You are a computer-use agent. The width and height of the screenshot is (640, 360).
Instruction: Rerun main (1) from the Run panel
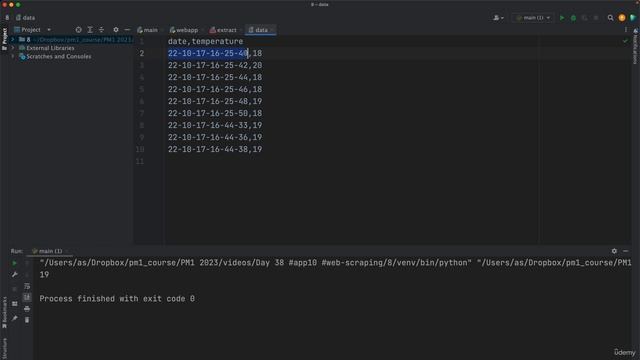[14, 263]
